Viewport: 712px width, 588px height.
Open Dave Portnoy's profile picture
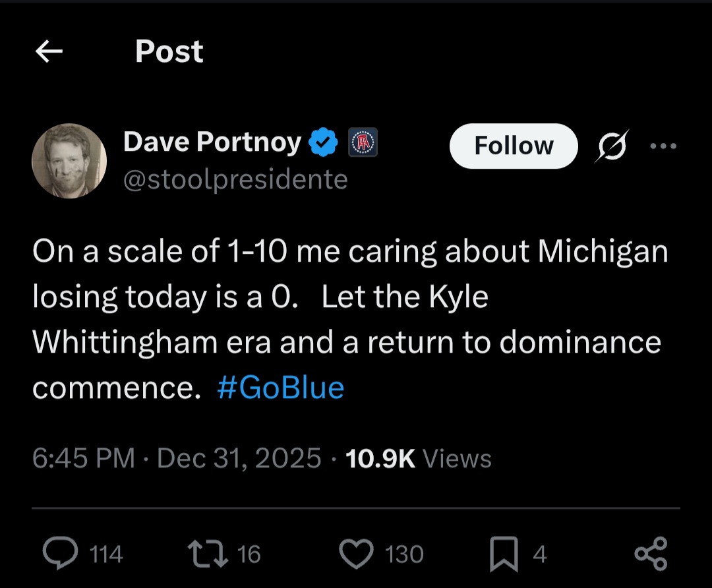pos(69,161)
